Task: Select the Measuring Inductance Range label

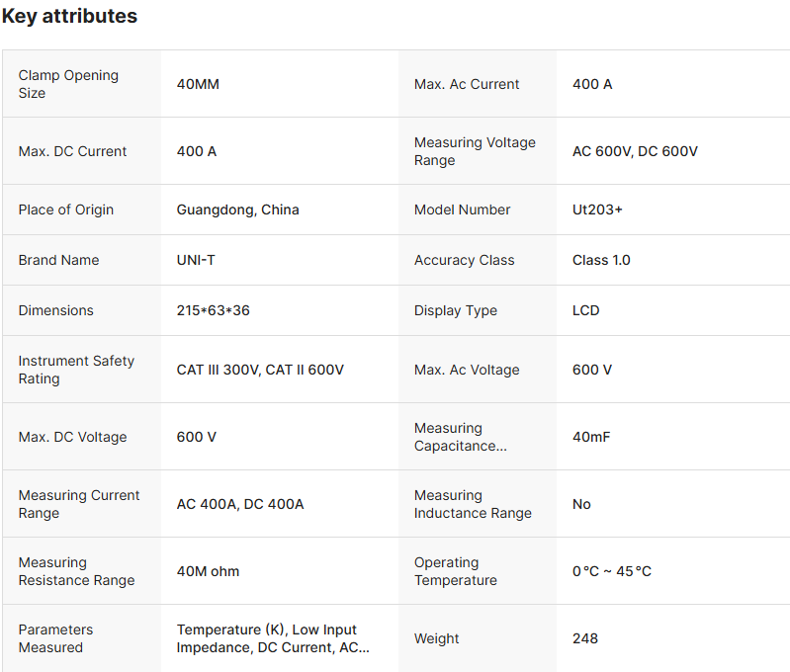Action: tap(473, 504)
